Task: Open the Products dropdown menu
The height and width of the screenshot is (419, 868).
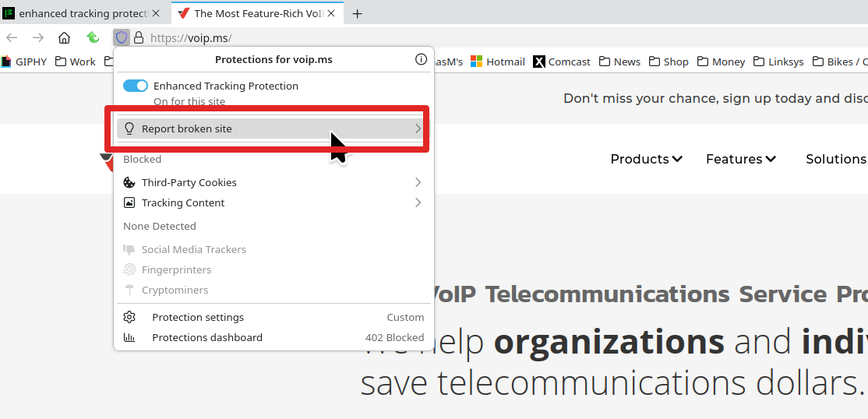Action: coord(646,159)
